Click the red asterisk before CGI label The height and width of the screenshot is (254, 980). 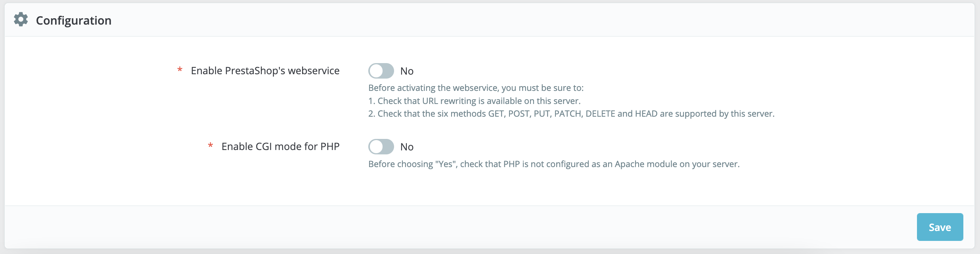coord(211,146)
